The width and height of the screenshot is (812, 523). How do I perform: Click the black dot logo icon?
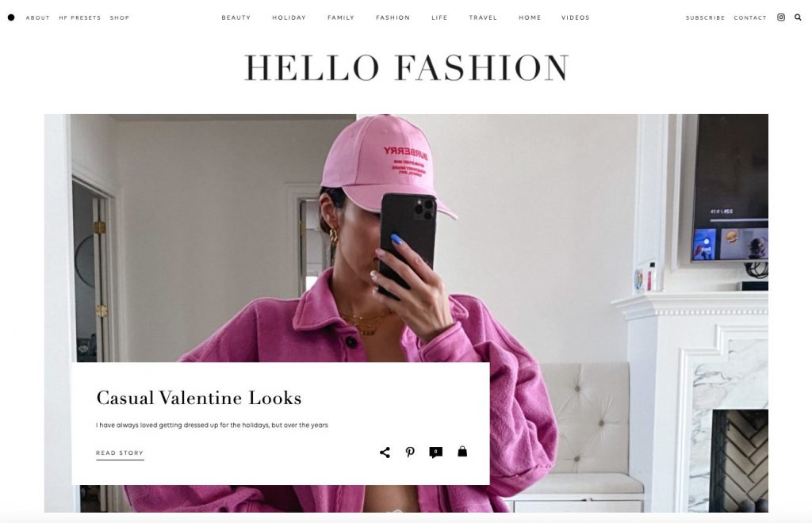click(x=11, y=17)
